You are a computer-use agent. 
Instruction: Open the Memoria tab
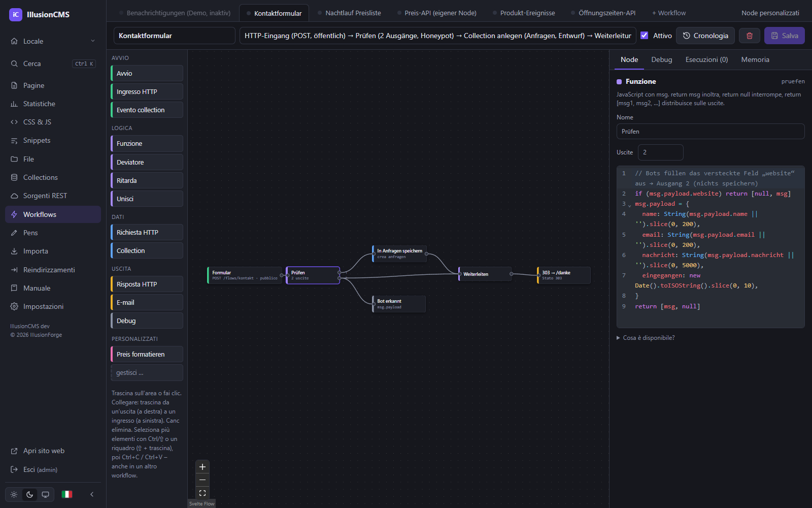tap(755, 59)
